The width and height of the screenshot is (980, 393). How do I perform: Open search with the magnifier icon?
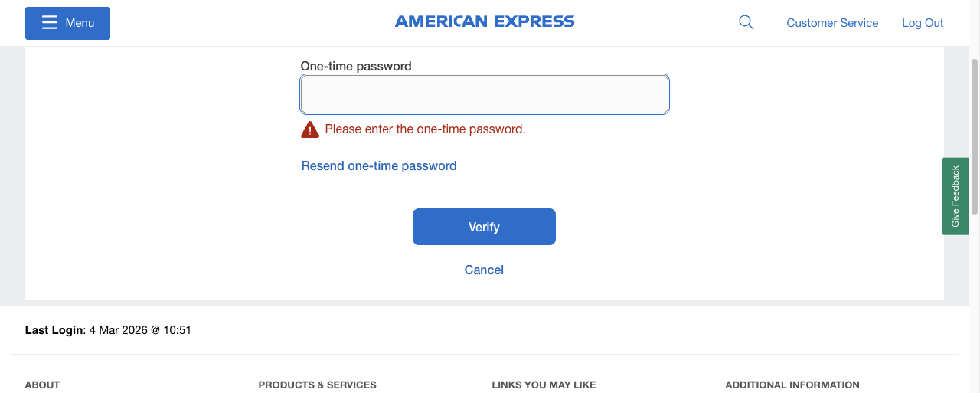[x=746, y=22]
